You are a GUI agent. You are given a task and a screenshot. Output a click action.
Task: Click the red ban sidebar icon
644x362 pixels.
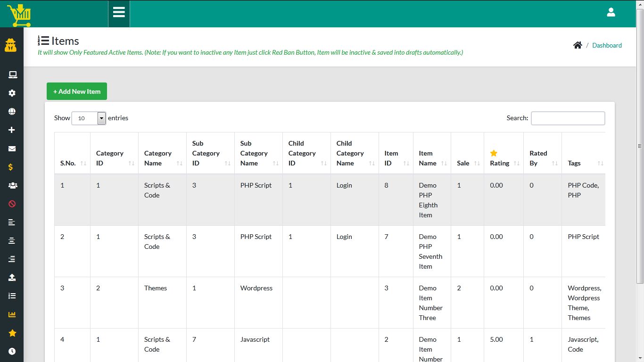(x=12, y=204)
